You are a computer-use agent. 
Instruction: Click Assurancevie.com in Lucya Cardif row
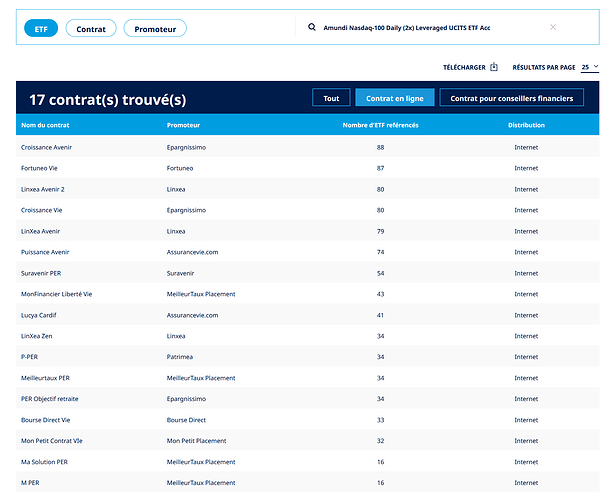[192, 315]
